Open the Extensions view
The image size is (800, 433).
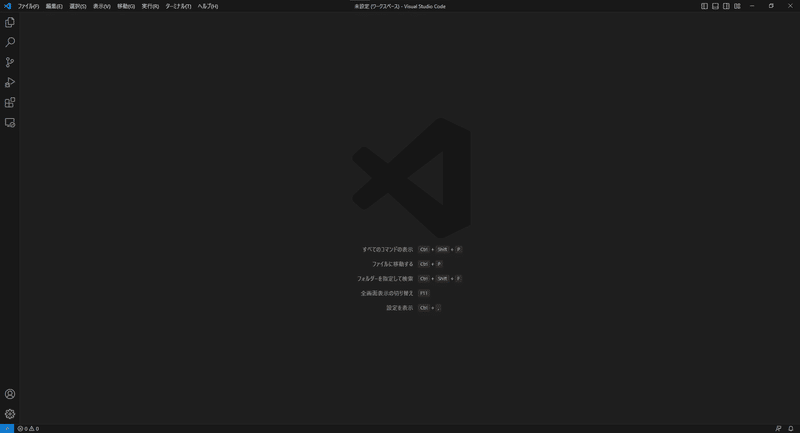pyautogui.click(x=10, y=103)
